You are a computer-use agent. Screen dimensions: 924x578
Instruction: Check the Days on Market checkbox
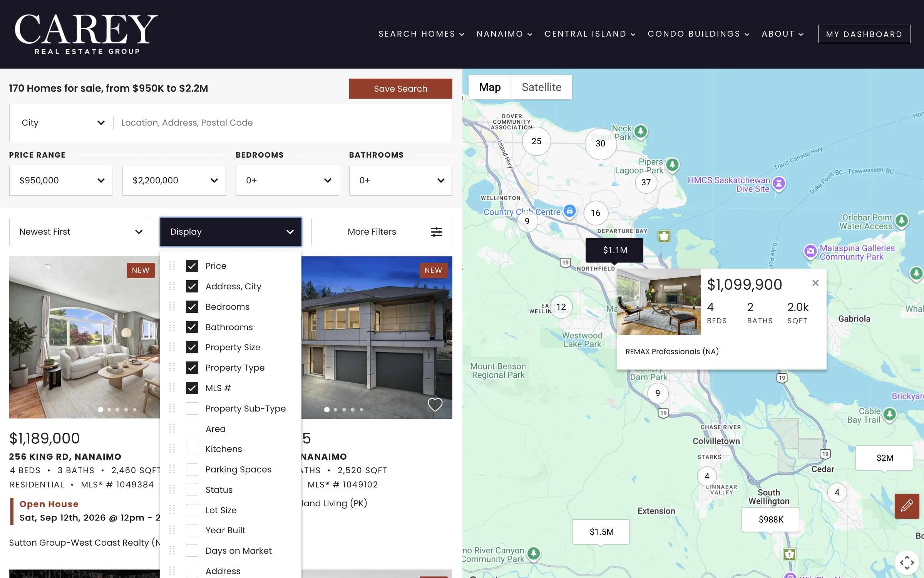(x=192, y=551)
